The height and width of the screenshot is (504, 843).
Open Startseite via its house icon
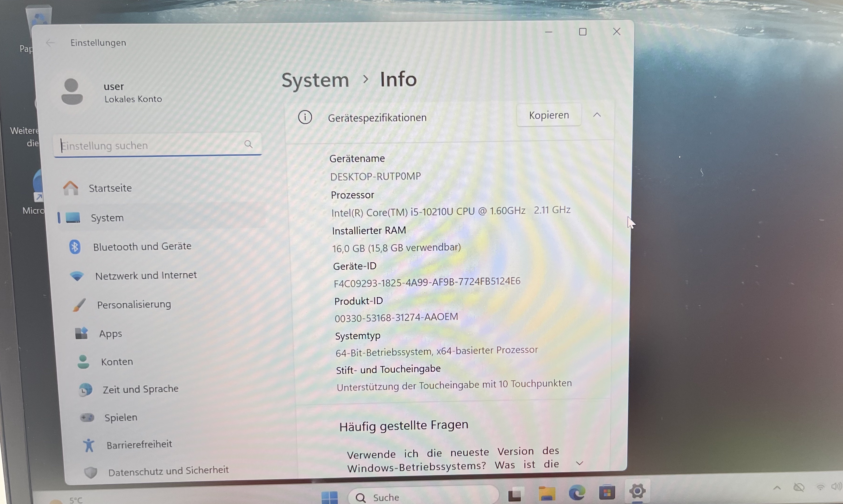(x=71, y=188)
